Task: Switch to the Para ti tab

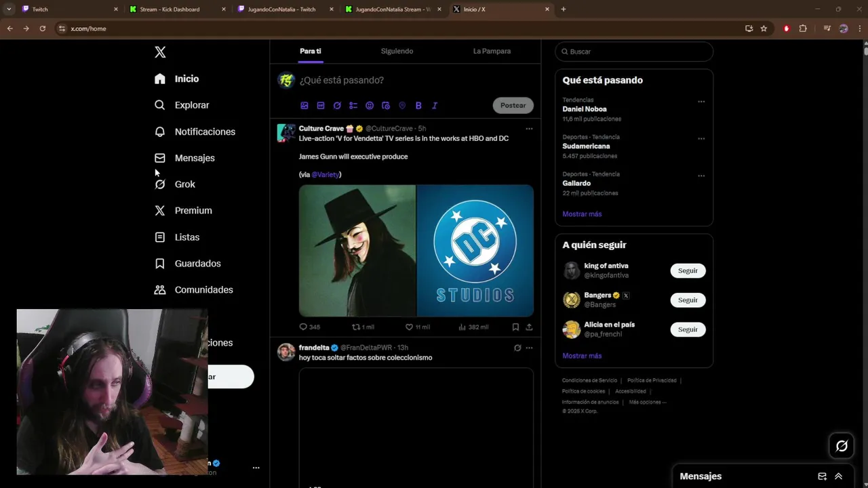Action: click(x=311, y=52)
